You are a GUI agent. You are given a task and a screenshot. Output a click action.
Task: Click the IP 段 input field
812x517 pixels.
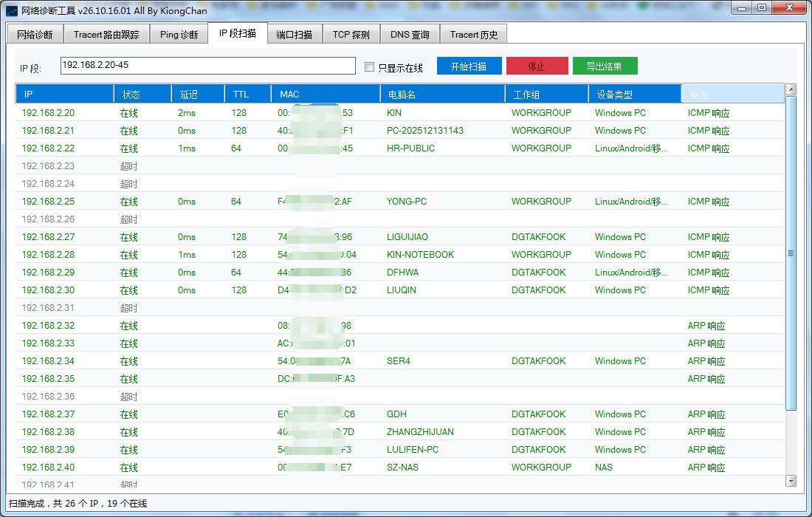[x=207, y=66]
